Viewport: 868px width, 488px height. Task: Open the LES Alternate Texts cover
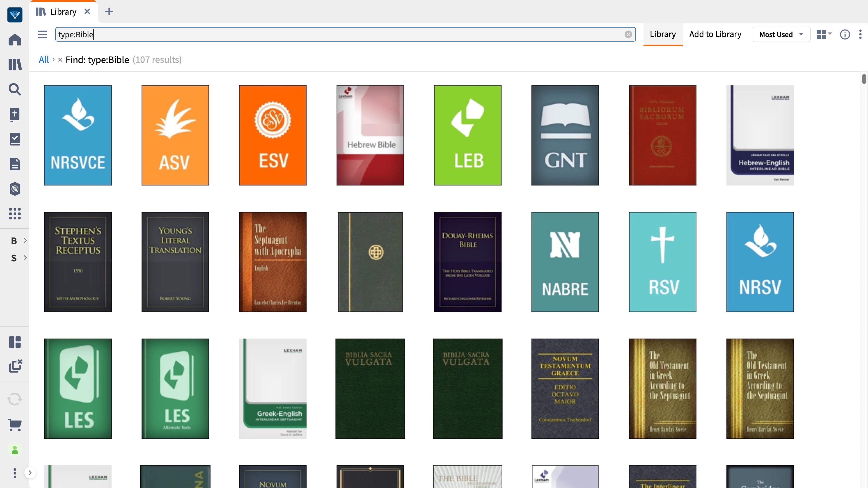[175, 388]
